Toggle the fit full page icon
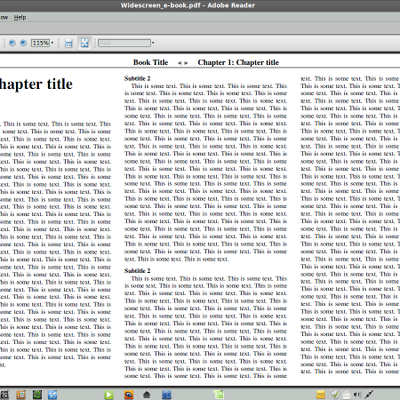Screen dimensions: 400x400 (85, 43)
